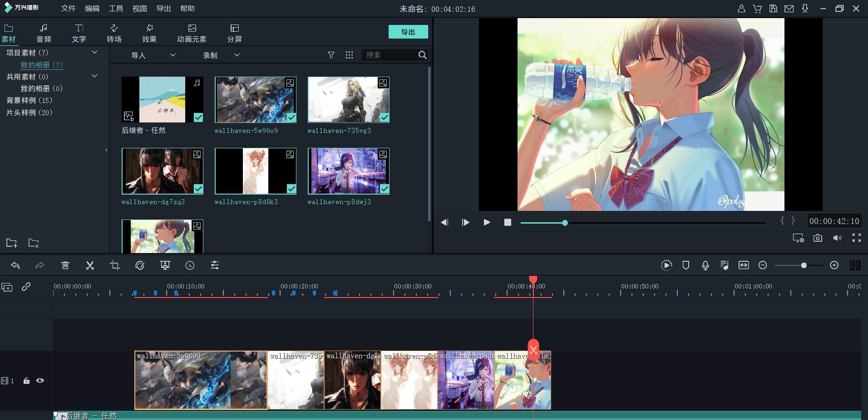Open the 编辑 menu
The image size is (868, 420).
pos(92,9)
